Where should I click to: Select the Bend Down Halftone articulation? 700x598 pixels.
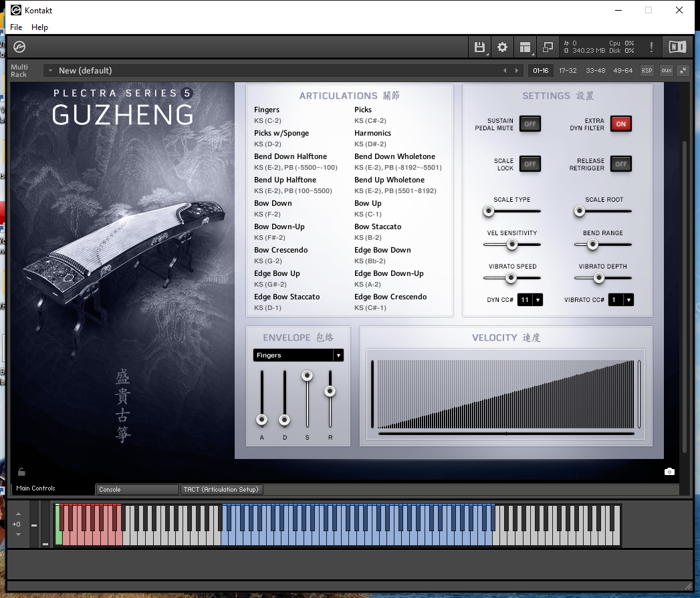[x=291, y=156]
